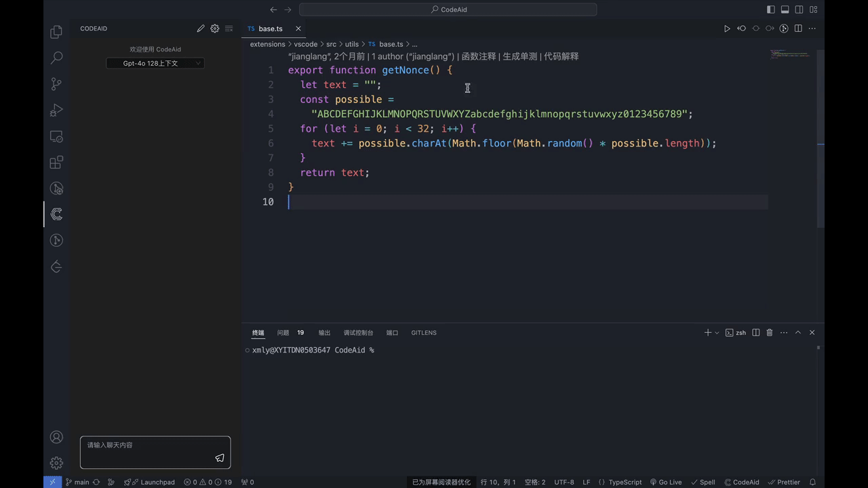This screenshot has height=488, width=868.
Task: Send the chat message with paper-plane icon
Action: [x=220, y=458]
